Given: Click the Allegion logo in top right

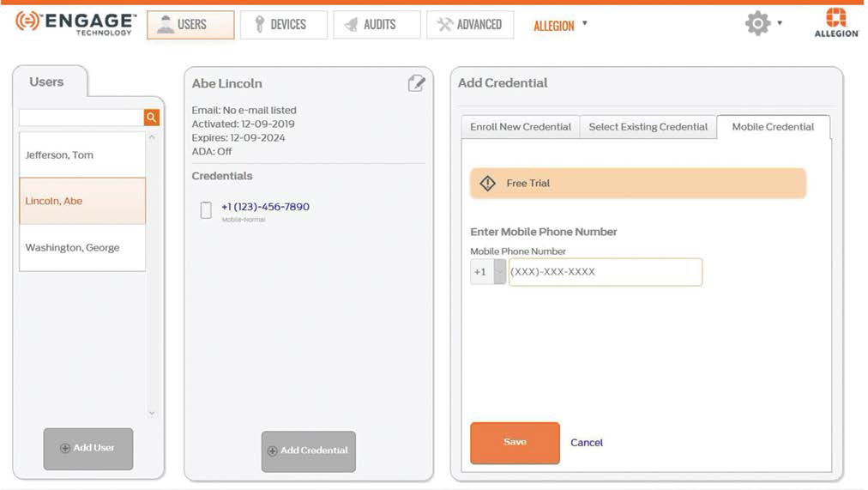Looking at the screenshot, I should [835, 23].
